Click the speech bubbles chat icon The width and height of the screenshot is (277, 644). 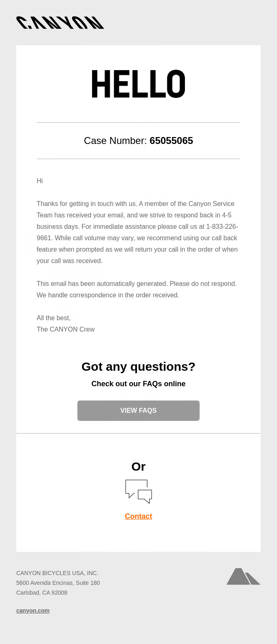coord(138,491)
